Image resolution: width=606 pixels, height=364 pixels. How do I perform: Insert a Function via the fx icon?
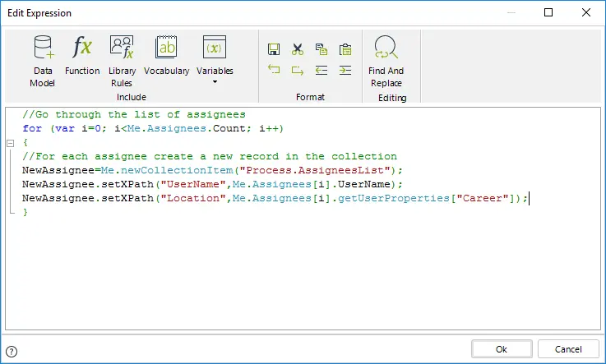[x=82, y=55]
